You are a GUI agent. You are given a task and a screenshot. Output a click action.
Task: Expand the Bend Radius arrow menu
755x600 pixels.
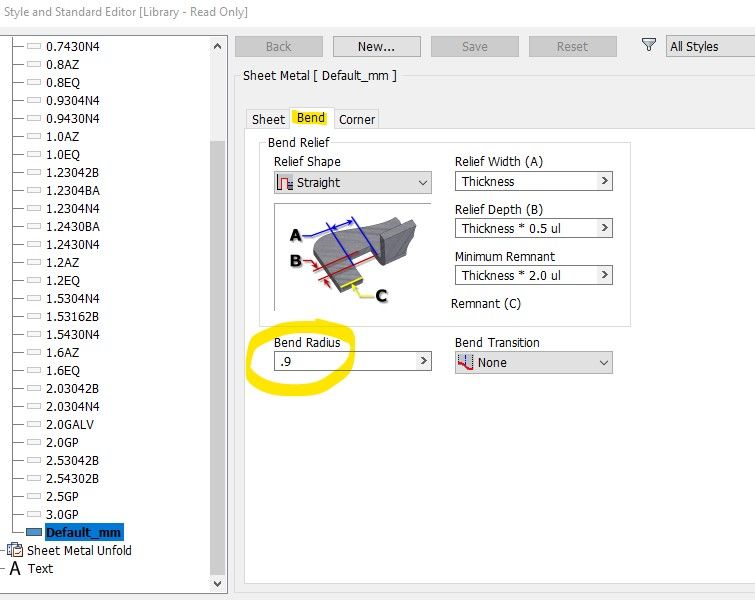click(x=423, y=361)
